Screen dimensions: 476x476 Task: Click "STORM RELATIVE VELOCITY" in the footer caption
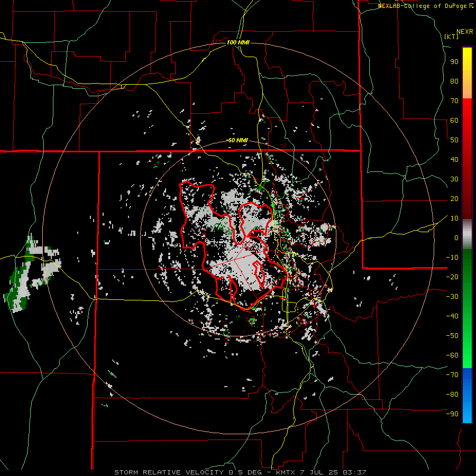pos(169,472)
